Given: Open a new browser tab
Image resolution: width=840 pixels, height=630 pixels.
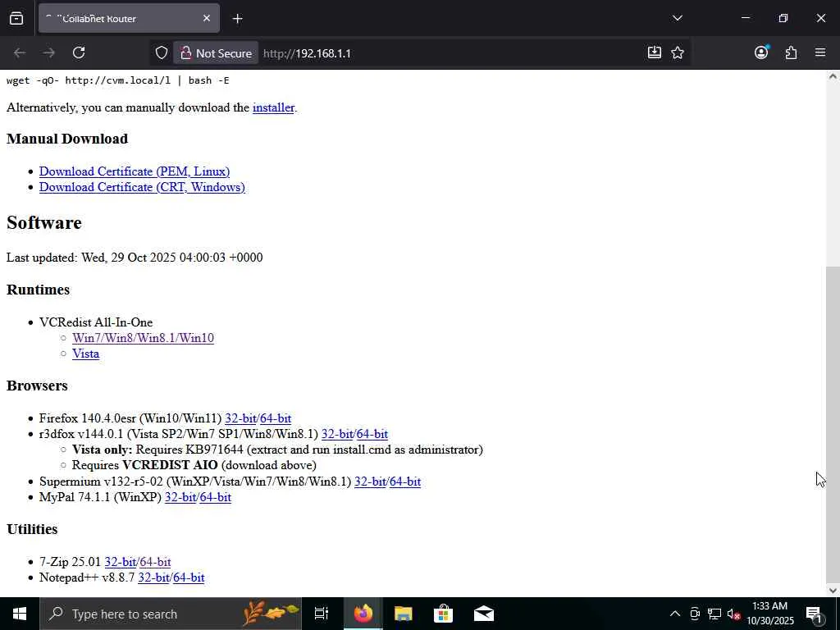Looking at the screenshot, I should [x=237, y=19].
